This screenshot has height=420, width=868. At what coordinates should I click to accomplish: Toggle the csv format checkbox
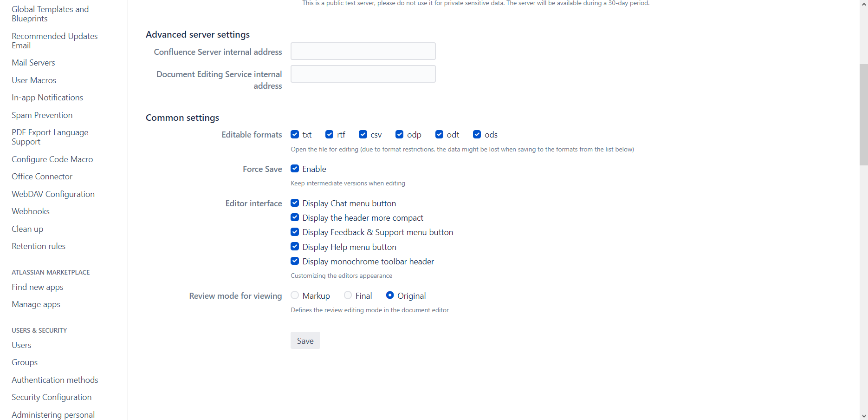[x=363, y=135]
